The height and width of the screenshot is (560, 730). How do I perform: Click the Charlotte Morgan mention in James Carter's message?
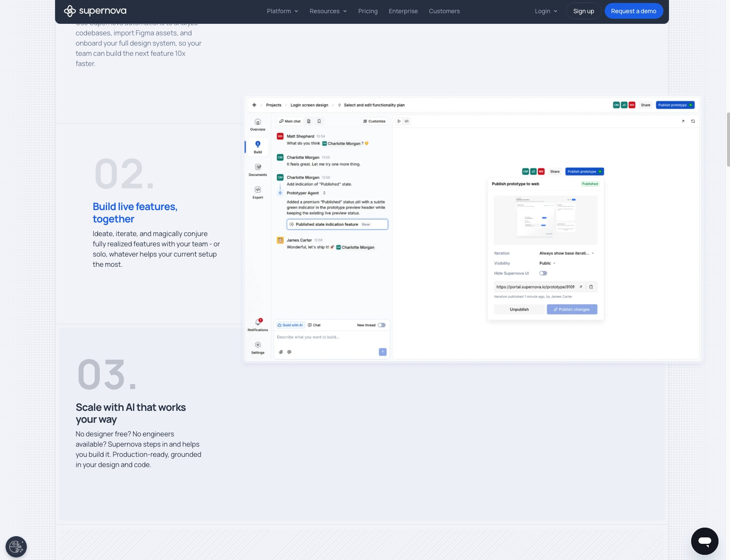coord(355,247)
